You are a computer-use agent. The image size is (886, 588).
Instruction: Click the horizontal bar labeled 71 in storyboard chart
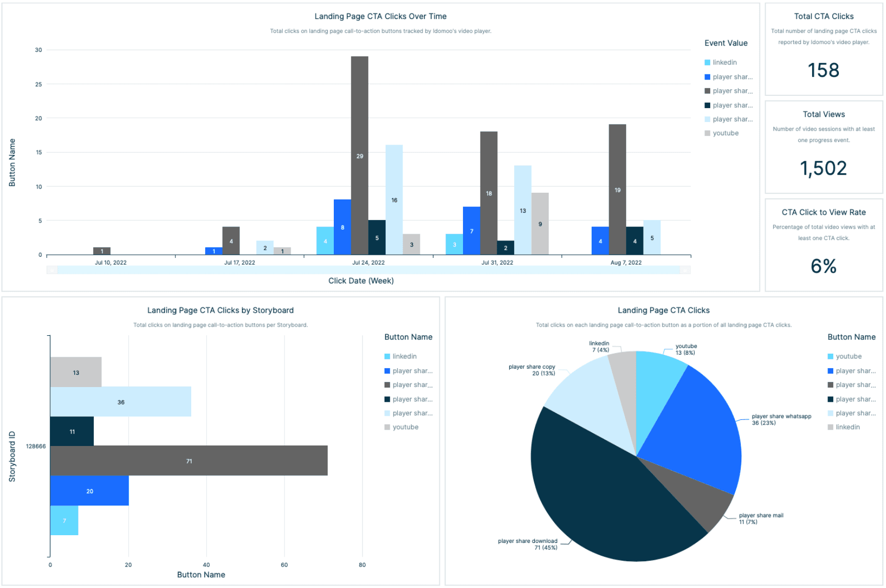pyautogui.click(x=189, y=461)
